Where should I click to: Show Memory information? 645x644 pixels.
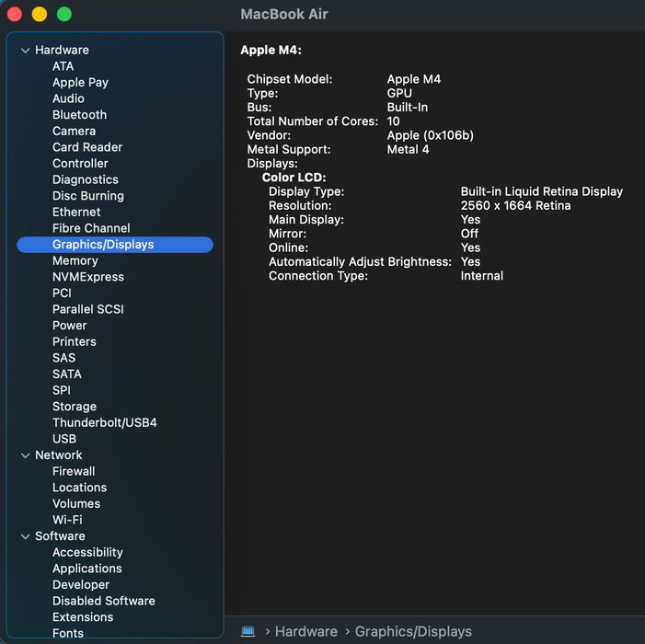pos(75,260)
